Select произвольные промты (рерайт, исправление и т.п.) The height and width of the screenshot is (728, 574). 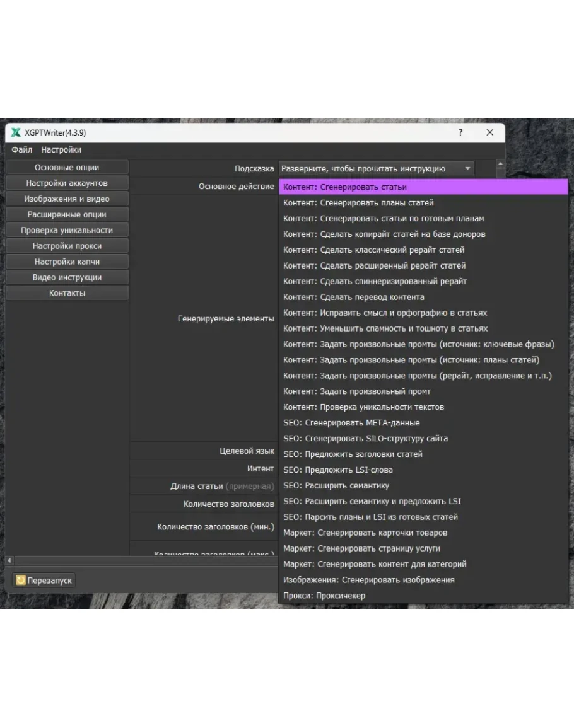[x=423, y=376]
